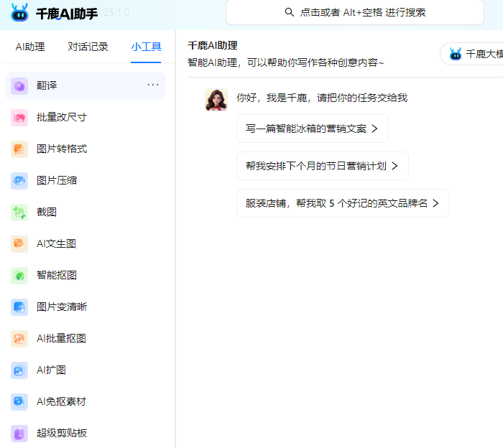Choose the 帮我安排下个月的节日营销计划 prompt
This screenshot has width=503, height=448.
(322, 166)
